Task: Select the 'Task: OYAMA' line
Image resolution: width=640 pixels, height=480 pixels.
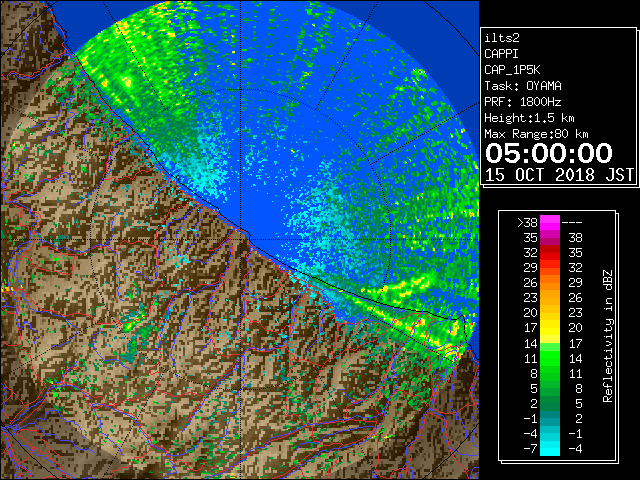Action: tap(523, 86)
